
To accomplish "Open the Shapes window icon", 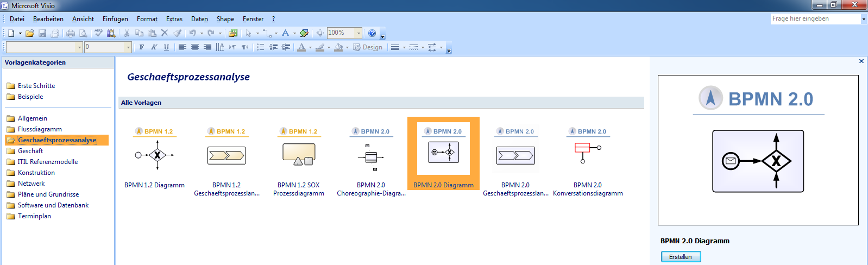I will pyautogui.click(x=233, y=33).
